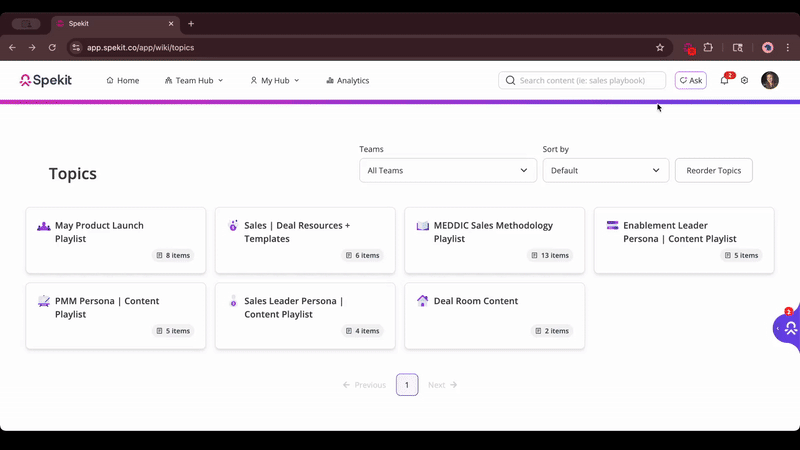The width and height of the screenshot is (800, 450).
Task: Open the settings gear icon
Action: (x=744, y=80)
